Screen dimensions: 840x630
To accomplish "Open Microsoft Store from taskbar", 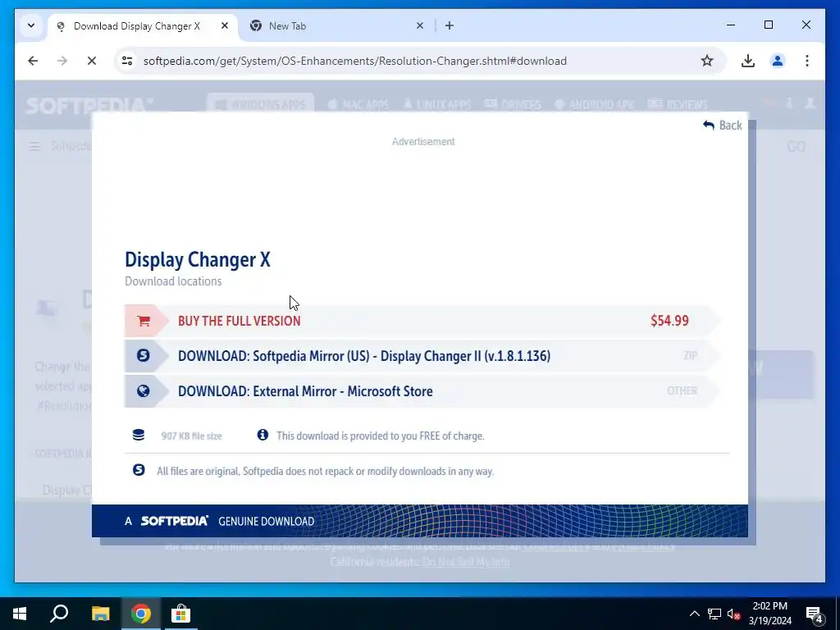I will (x=181, y=614).
